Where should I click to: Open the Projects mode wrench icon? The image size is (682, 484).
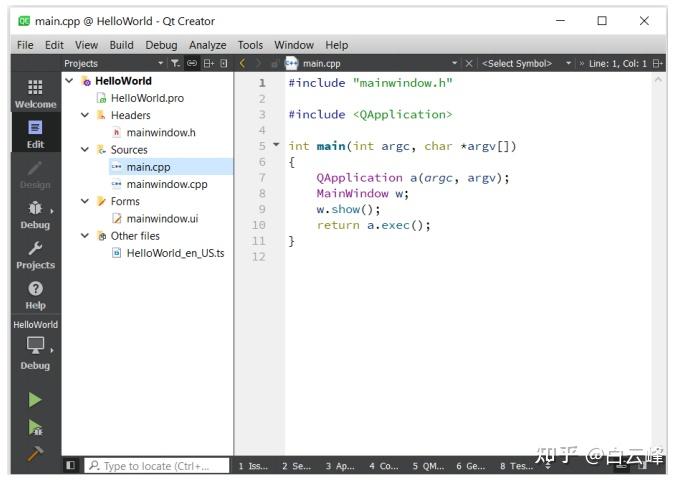(35, 255)
